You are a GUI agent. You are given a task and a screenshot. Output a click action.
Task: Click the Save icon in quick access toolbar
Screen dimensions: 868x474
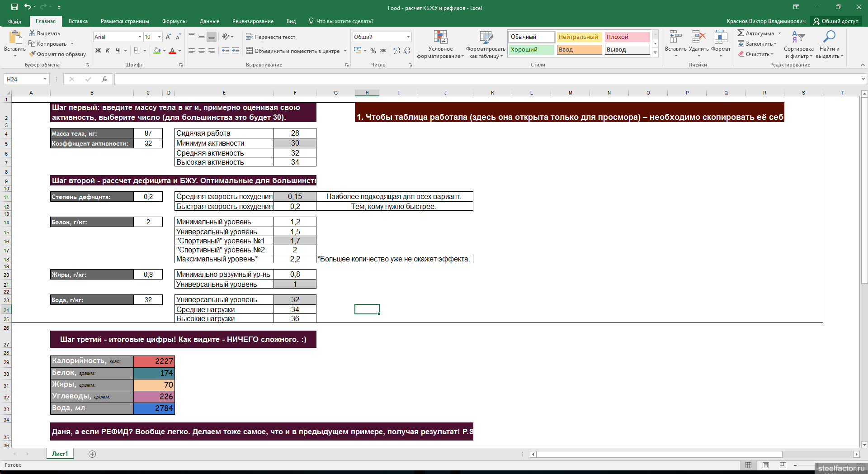point(14,7)
